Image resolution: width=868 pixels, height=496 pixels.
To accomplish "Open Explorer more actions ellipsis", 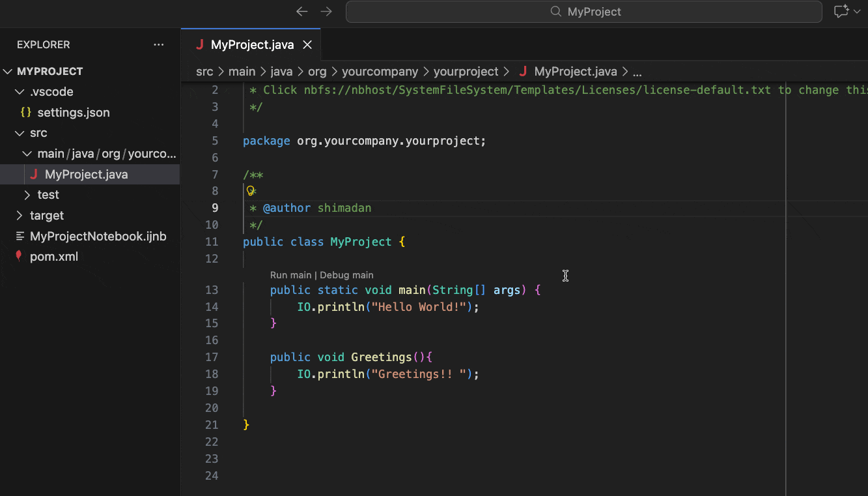I will pos(159,45).
